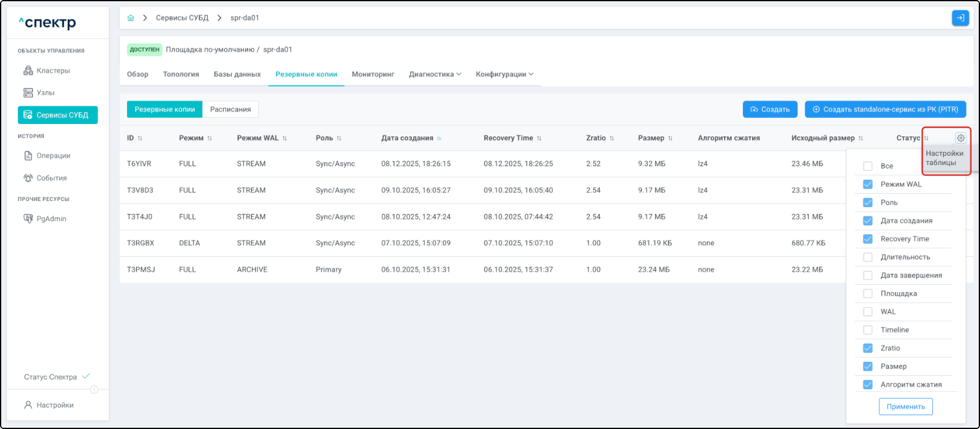
Task: Click the home icon in breadcrumb
Action: click(131, 18)
